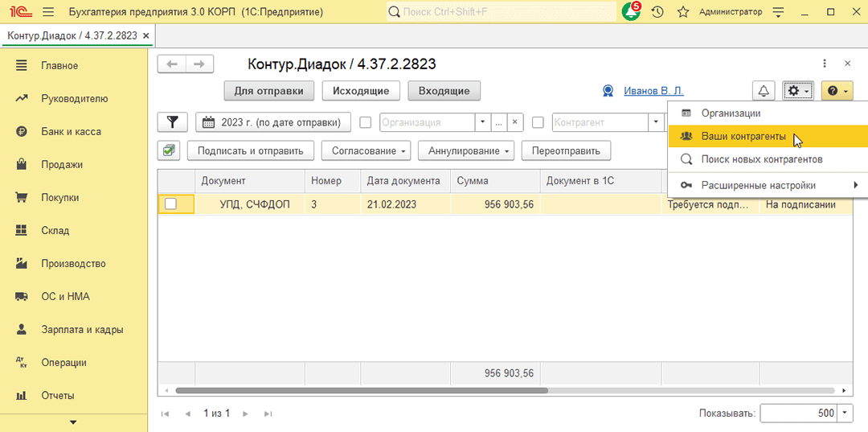
Task: Clear Организация field with the x button
Action: click(515, 123)
